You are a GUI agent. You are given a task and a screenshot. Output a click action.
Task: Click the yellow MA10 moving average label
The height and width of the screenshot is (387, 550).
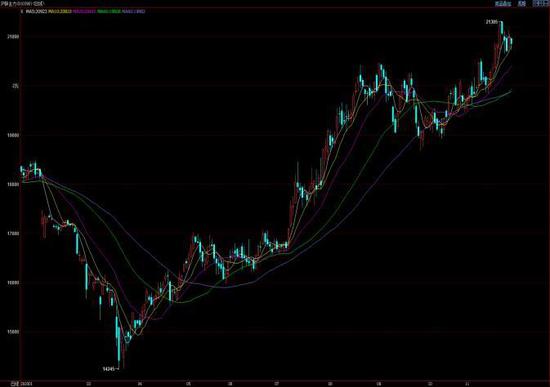(x=60, y=11)
